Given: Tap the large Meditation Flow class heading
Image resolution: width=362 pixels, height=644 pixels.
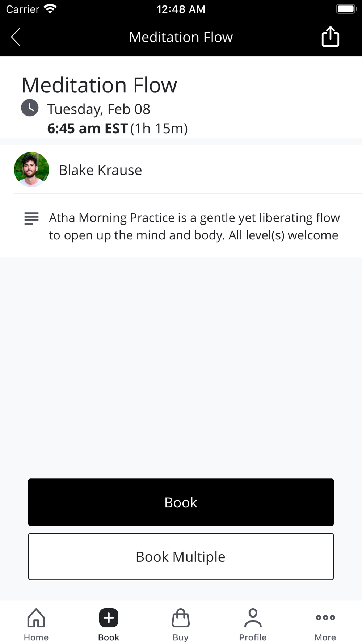Looking at the screenshot, I should (x=99, y=85).
